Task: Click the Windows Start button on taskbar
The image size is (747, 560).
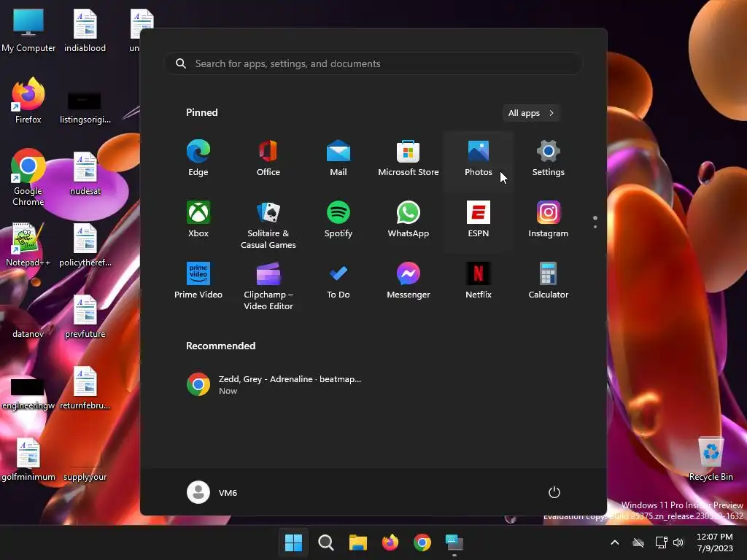Action: click(293, 542)
